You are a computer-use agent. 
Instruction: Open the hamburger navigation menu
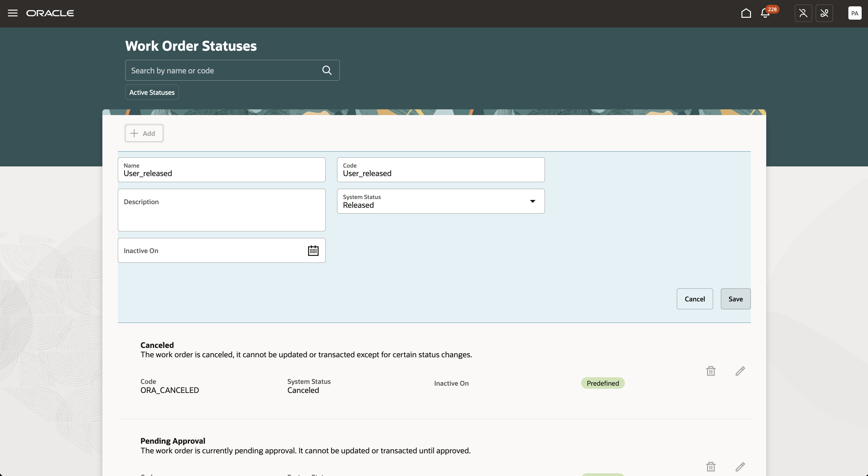[x=13, y=13]
